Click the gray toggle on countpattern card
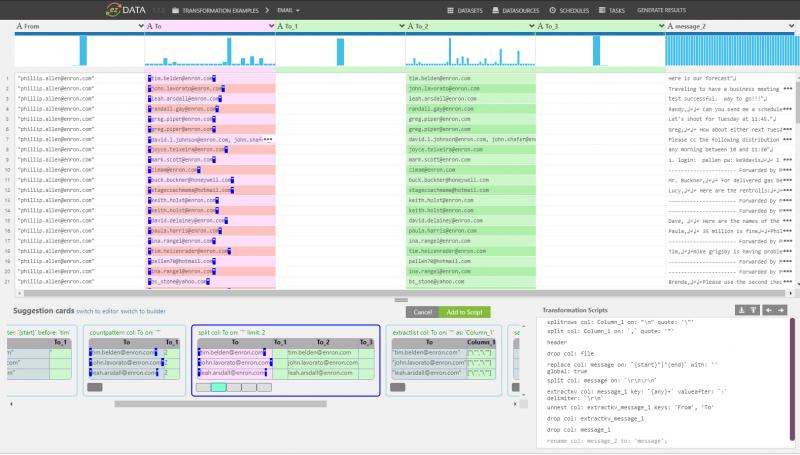Image resolution: width=800 pixels, height=455 pixels. 95,386
